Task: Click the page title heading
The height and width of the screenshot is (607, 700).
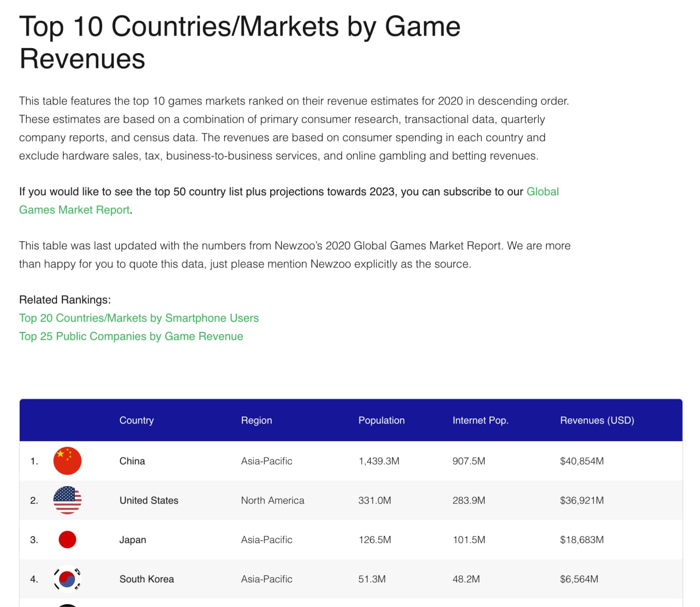Action: 240,43
